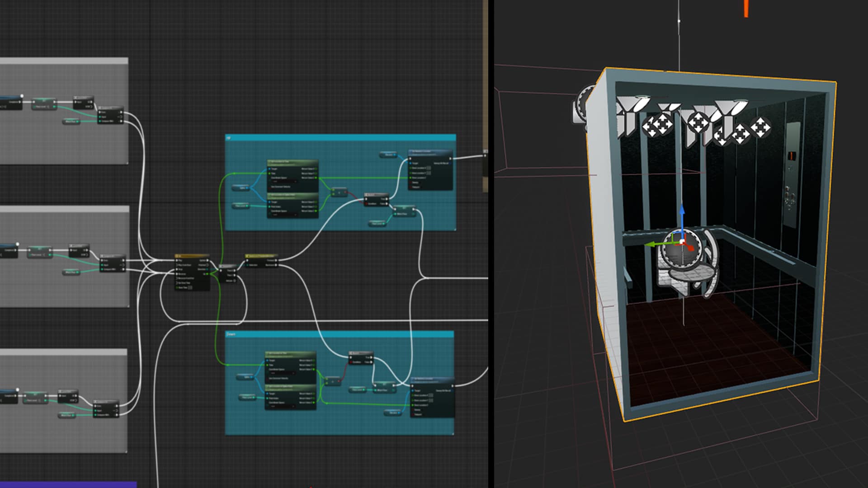
Task: Click the clock icon on the yellow Timeline node header
Action: point(176,255)
